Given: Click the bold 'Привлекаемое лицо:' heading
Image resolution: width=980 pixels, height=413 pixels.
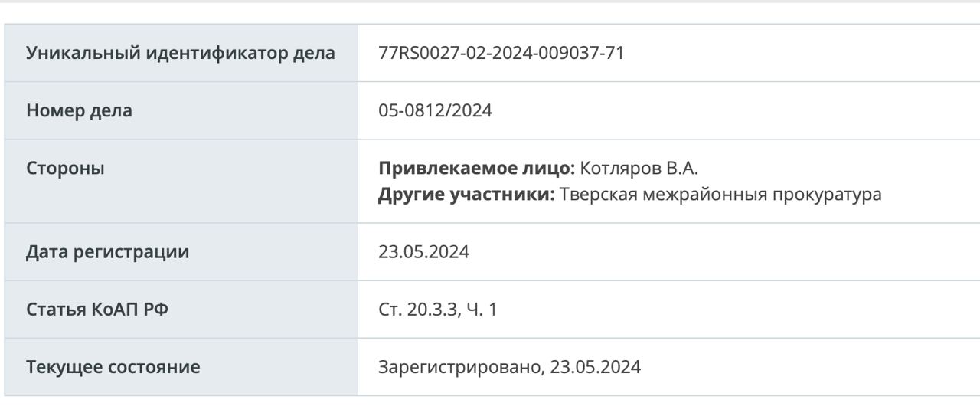Looking at the screenshot, I should click(476, 168).
